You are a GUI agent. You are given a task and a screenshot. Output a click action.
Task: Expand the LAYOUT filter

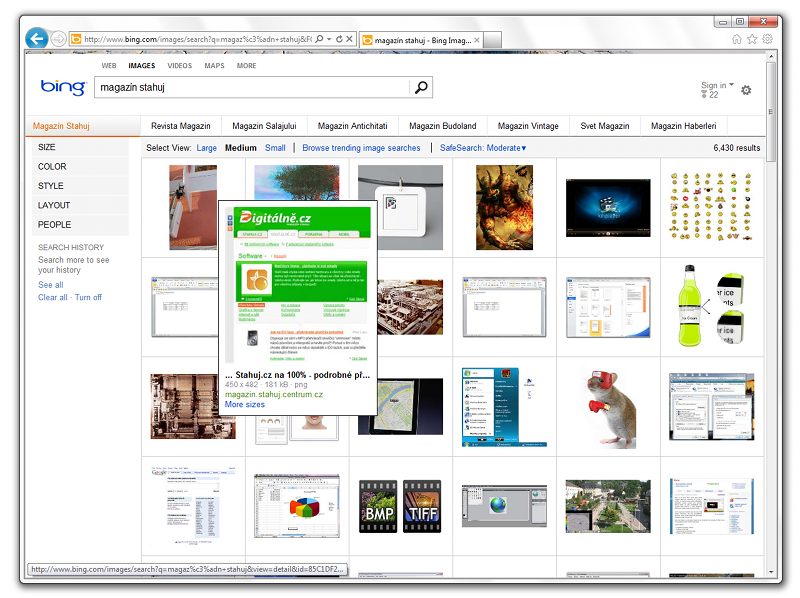(x=80, y=205)
